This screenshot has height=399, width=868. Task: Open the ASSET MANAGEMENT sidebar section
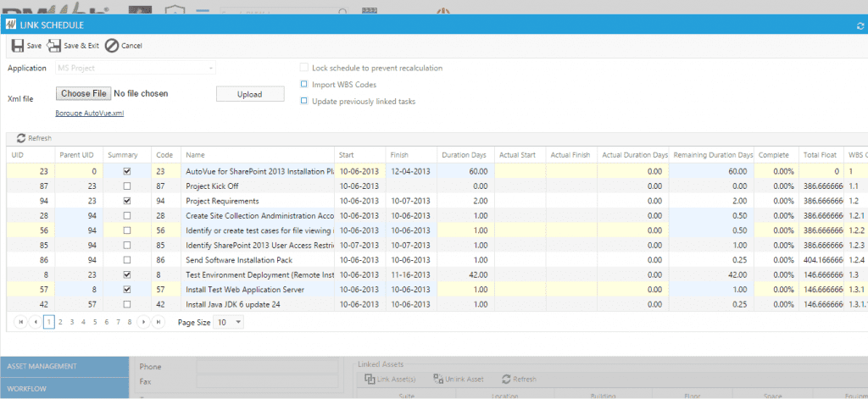[x=64, y=366]
